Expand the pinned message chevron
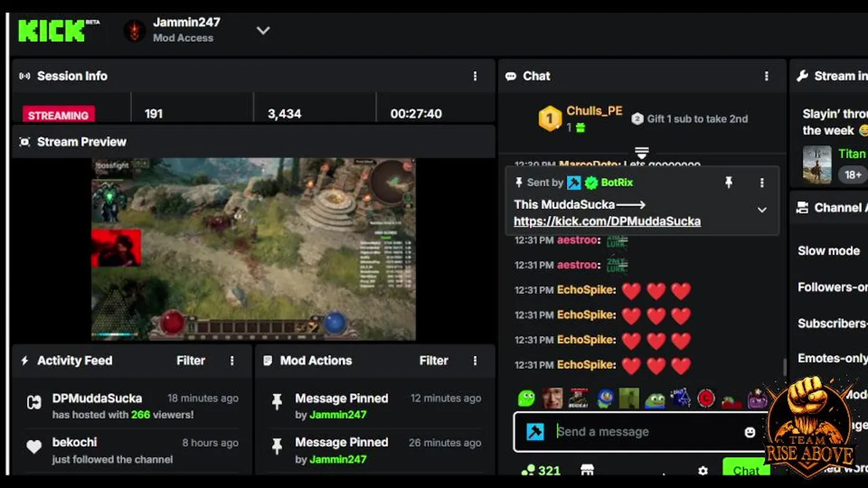The width and height of the screenshot is (868, 488). (762, 210)
